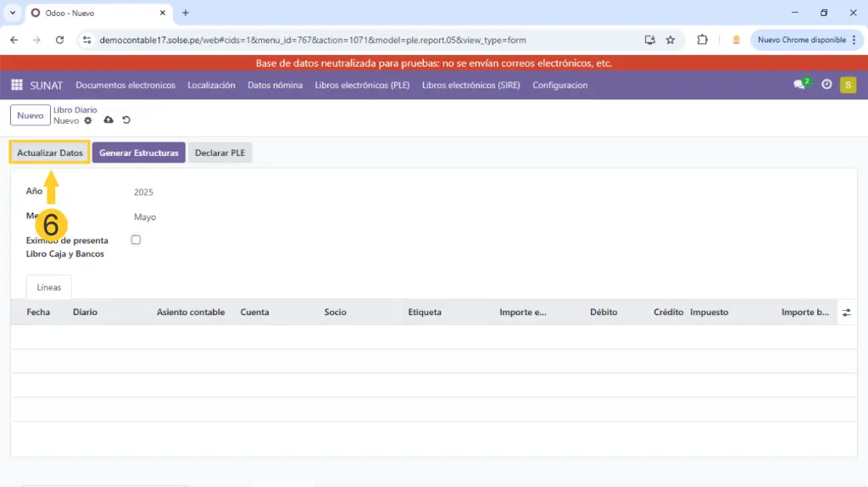Screen dimensions: 868x487
Task: Click the user avatar in the navbar
Action: (848, 85)
